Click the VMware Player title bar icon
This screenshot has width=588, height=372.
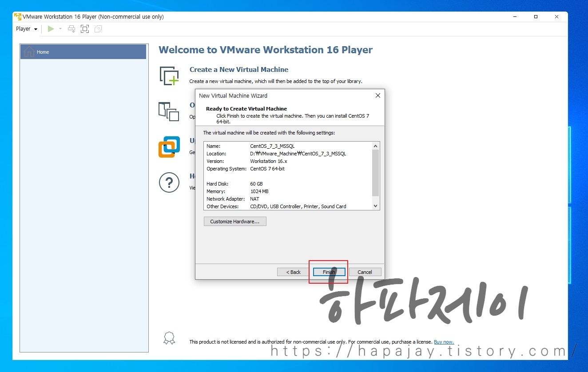18,17
